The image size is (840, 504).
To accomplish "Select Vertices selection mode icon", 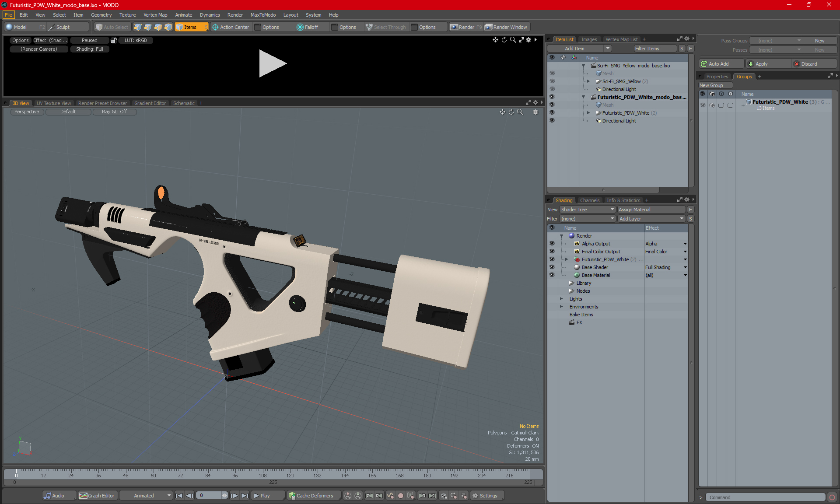I will pyautogui.click(x=138, y=27).
